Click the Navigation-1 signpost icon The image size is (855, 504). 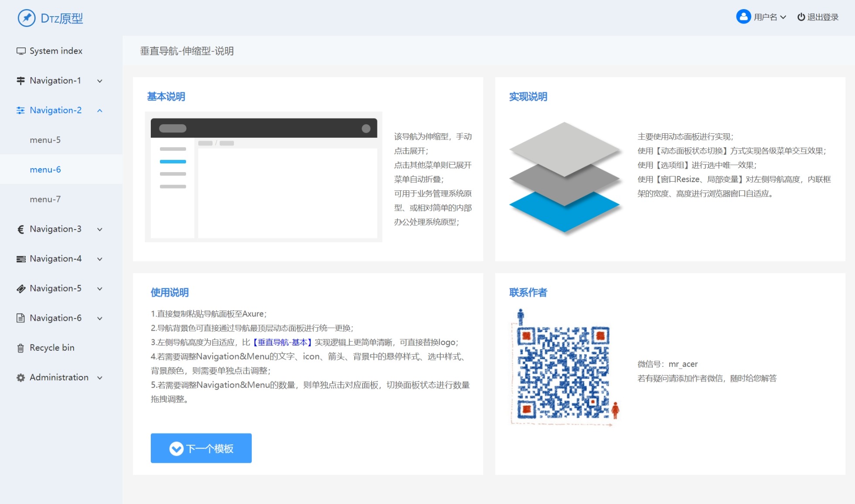click(x=20, y=81)
